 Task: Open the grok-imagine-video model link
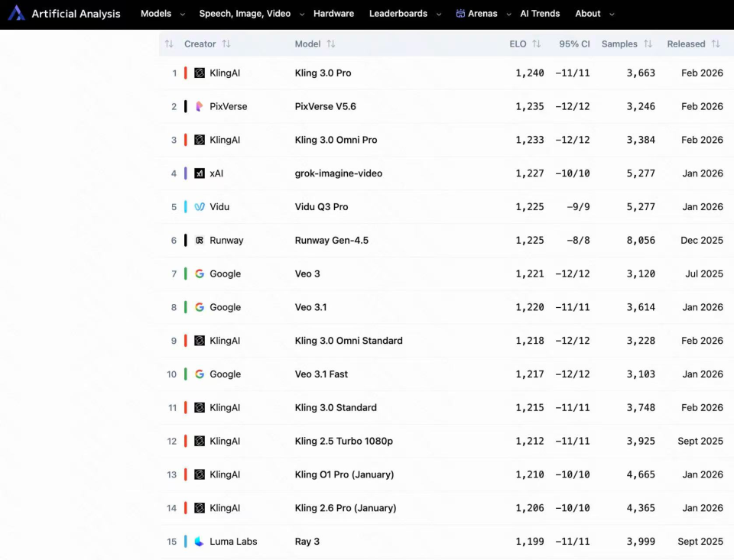pyautogui.click(x=339, y=173)
